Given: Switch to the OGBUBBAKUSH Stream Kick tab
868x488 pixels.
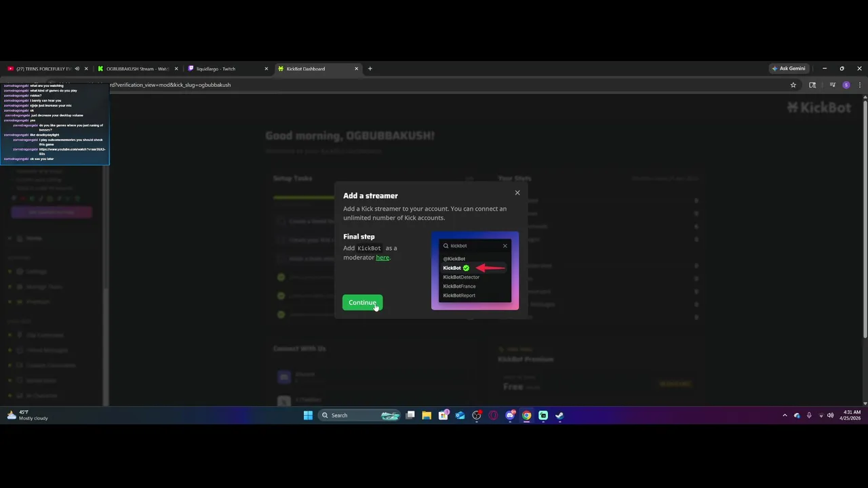Looking at the screenshot, I should point(137,68).
